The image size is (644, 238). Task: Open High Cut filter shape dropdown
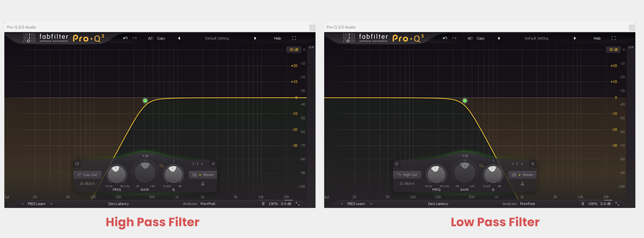(407, 175)
